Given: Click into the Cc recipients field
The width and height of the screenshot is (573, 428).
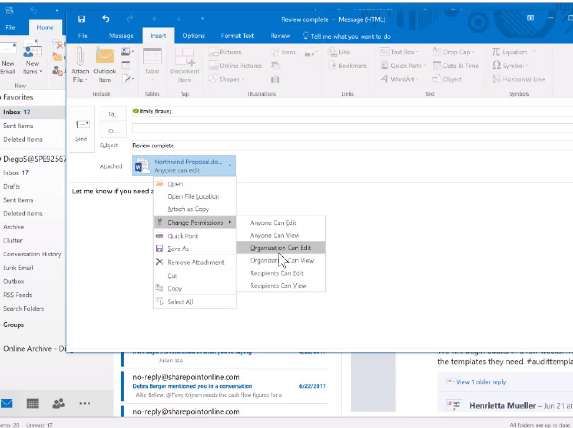Looking at the screenshot, I should 352,128.
